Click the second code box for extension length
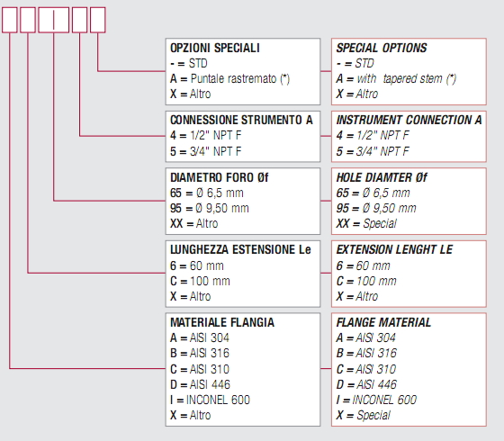Image resolution: width=504 pixels, height=441 pixels. coord(28,20)
